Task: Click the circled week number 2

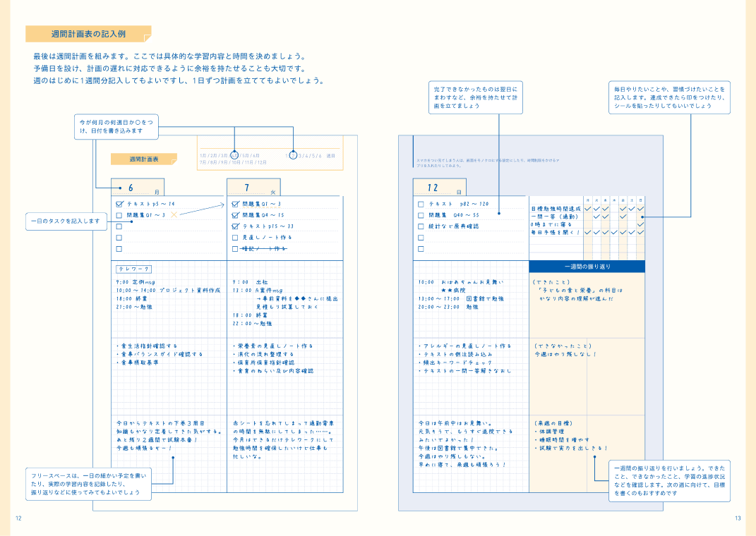Action: (293, 155)
